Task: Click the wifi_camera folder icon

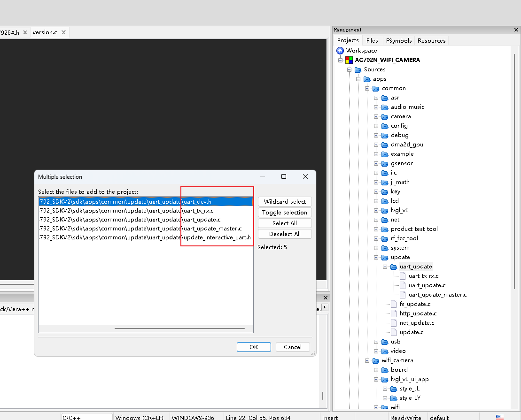Action: click(376, 360)
